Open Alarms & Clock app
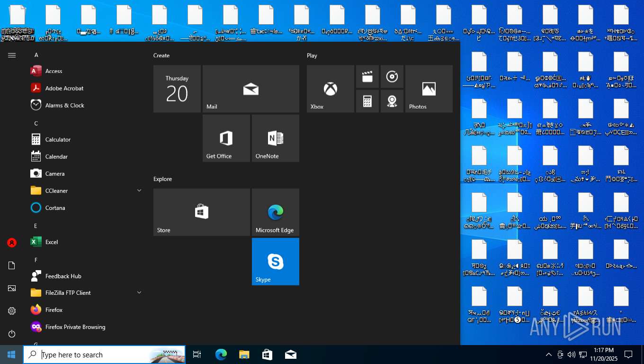The image size is (644, 364). [86, 105]
